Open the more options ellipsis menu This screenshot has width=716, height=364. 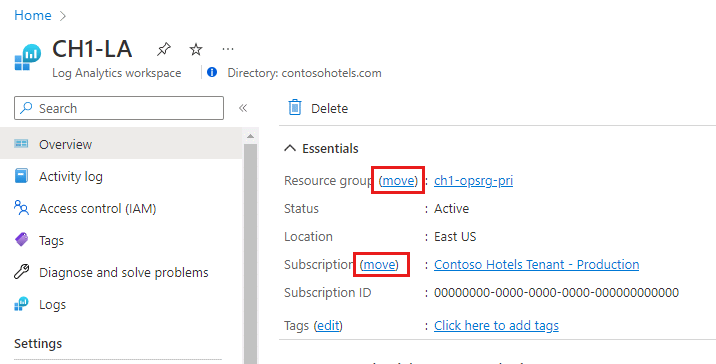coord(227,49)
